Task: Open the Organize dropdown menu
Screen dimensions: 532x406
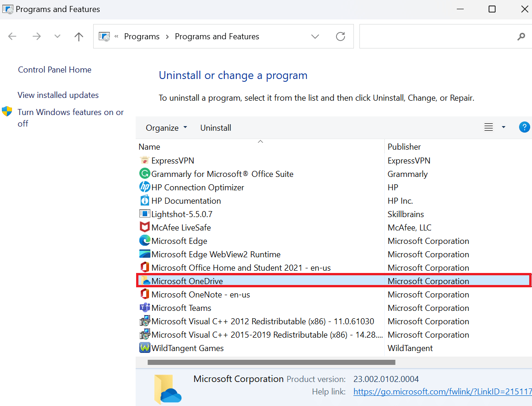Action: [x=166, y=128]
